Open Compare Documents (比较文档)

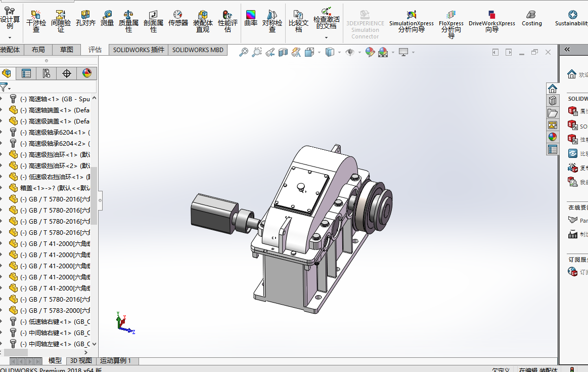pyautogui.click(x=298, y=22)
